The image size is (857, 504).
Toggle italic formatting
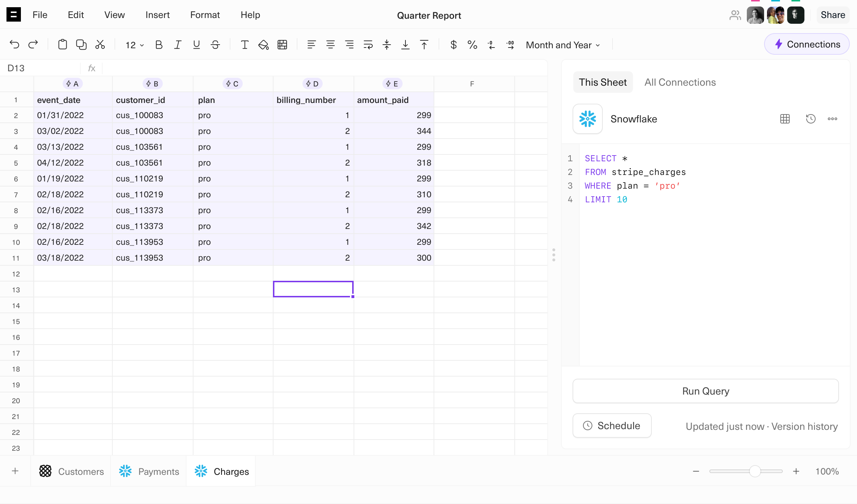point(178,45)
